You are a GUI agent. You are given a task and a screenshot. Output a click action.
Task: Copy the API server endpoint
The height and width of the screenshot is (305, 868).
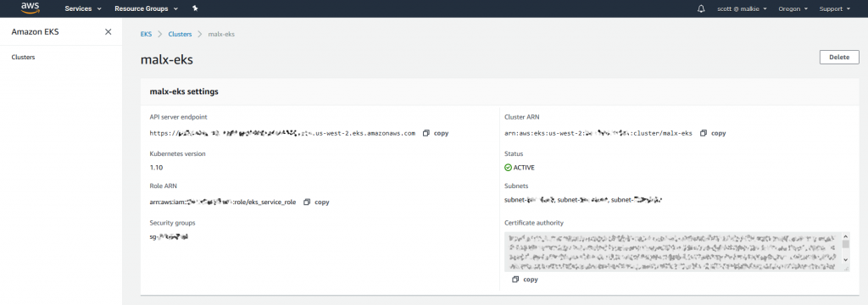click(436, 133)
